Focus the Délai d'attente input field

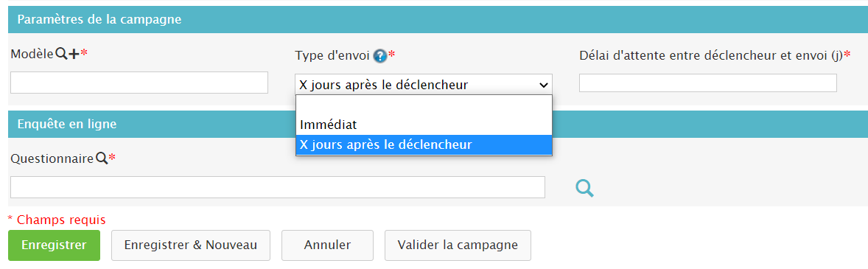click(707, 83)
